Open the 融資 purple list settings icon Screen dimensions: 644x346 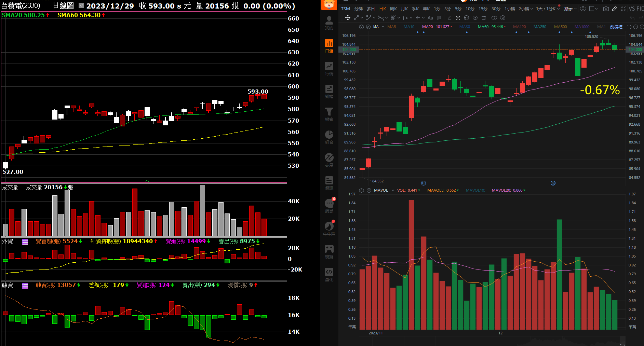click(25, 286)
